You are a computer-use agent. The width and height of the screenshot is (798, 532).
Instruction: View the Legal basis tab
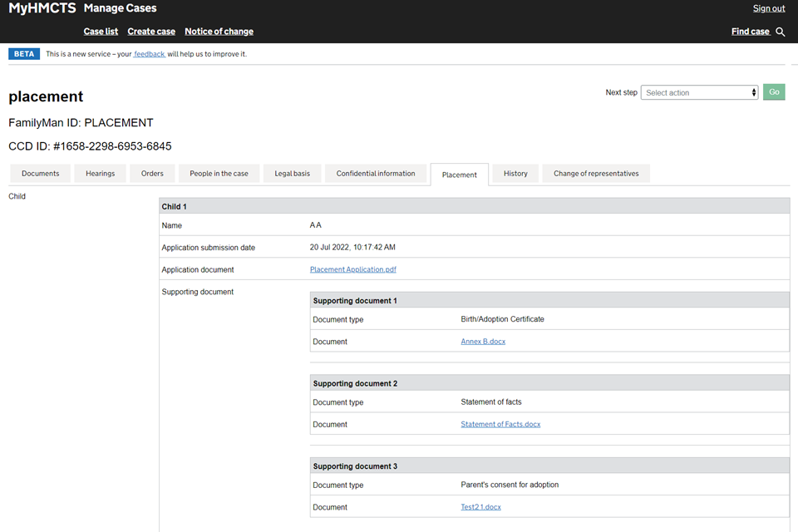click(x=293, y=174)
